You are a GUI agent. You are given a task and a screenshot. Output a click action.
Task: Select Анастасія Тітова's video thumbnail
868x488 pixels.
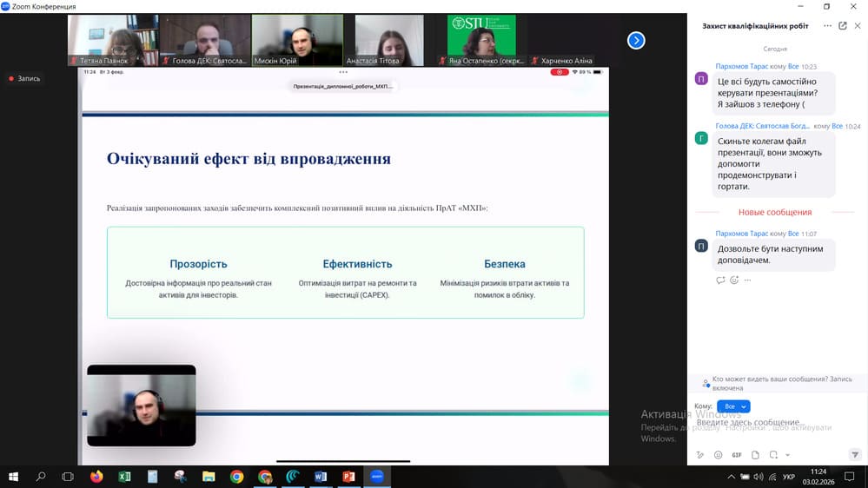(x=384, y=41)
